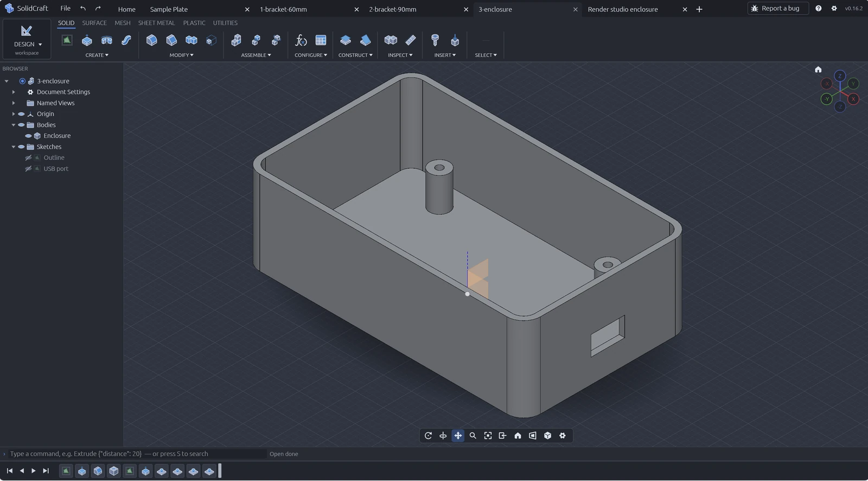Image resolution: width=868 pixels, height=481 pixels.
Task: Activate the 3-enclosure component radio button
Action: [22, 81]
